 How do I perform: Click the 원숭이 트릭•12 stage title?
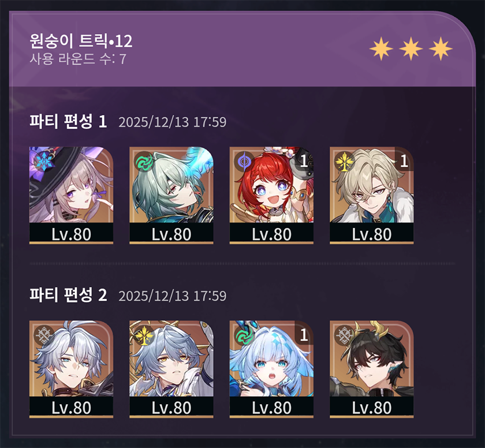click(x=81, y=41)
